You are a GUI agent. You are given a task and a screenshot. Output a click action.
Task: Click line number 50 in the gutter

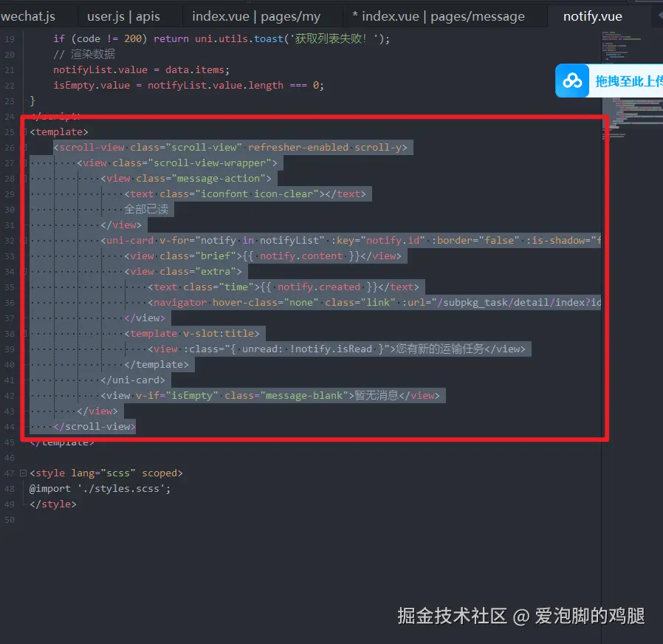(x=10, y=520)
